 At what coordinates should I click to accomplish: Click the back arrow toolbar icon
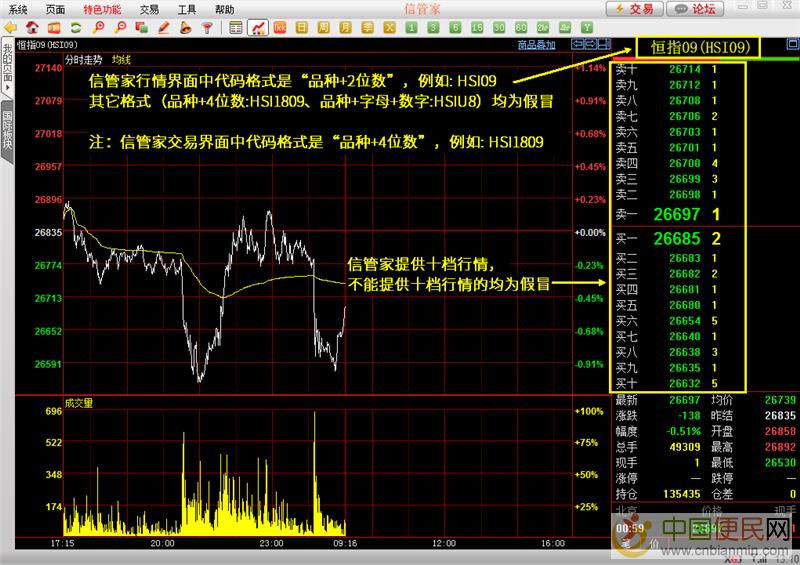(11, 27)
